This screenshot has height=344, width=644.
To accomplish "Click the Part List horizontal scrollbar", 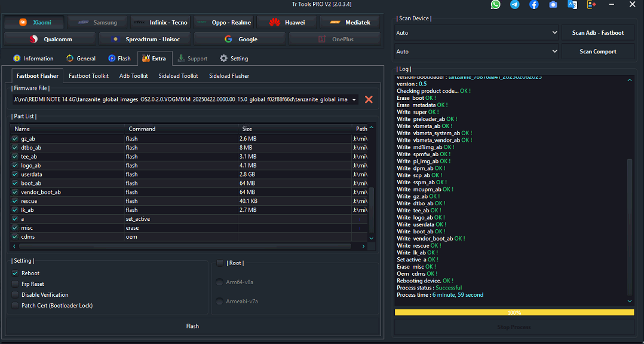I will coord(185,246).
